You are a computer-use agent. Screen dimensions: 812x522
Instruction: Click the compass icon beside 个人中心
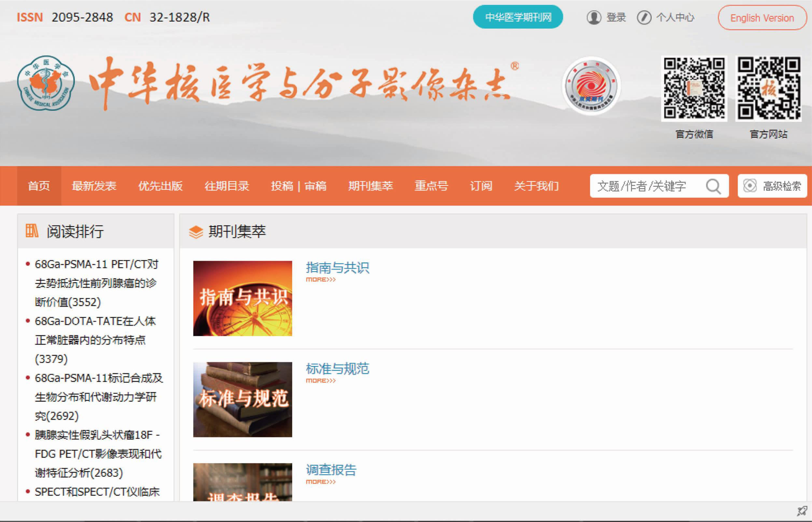pyautogui.click(x=644, y=17)
